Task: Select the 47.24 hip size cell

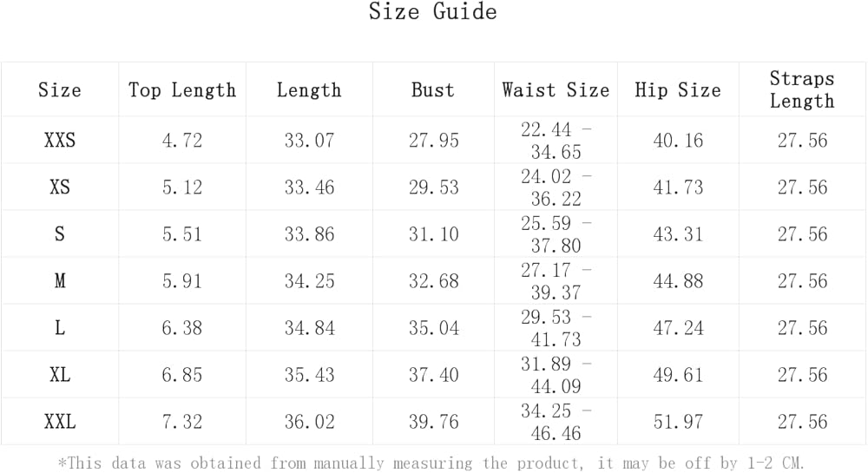Action: [x=678, y=328]
